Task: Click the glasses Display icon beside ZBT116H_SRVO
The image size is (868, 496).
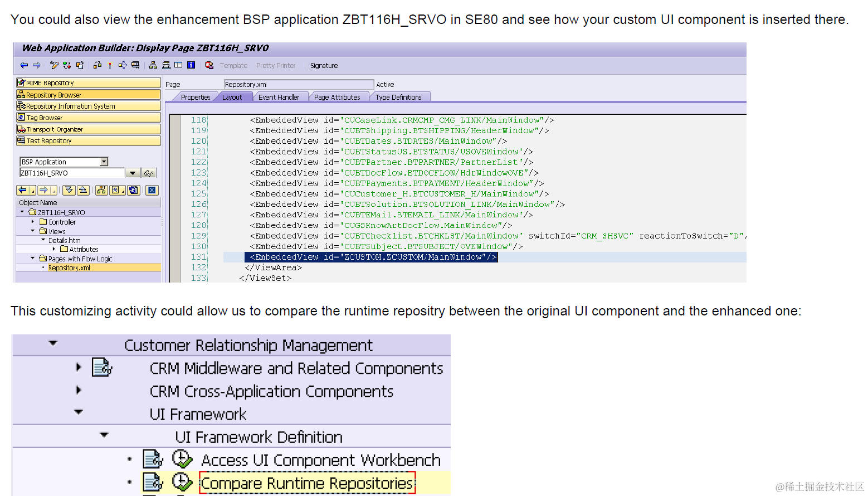Action: 149,173
